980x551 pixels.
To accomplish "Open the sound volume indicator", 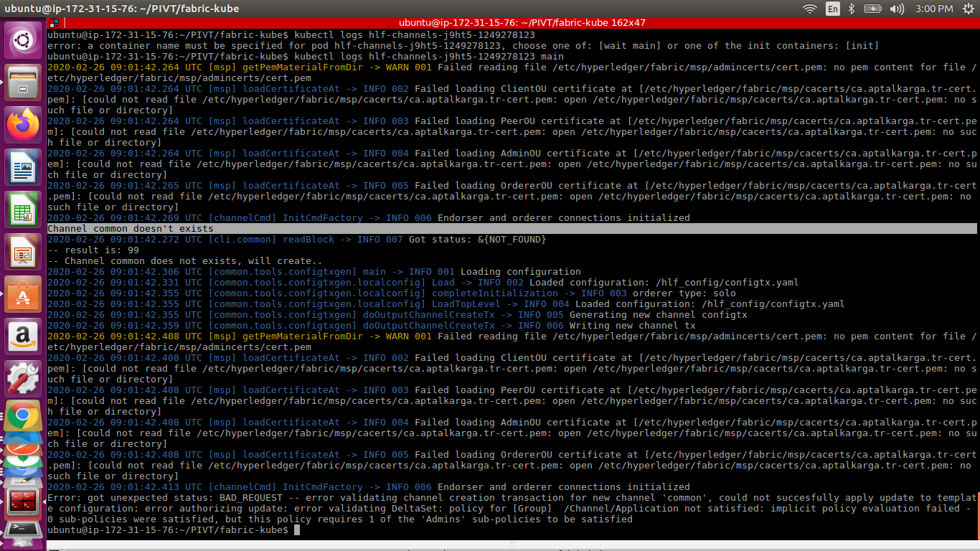I will tap(897, 9).
